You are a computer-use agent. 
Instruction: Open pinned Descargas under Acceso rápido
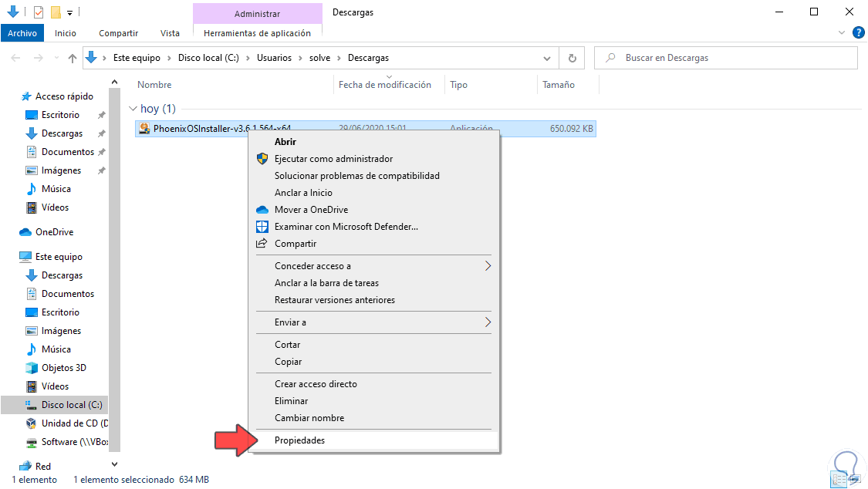point(62,133)
